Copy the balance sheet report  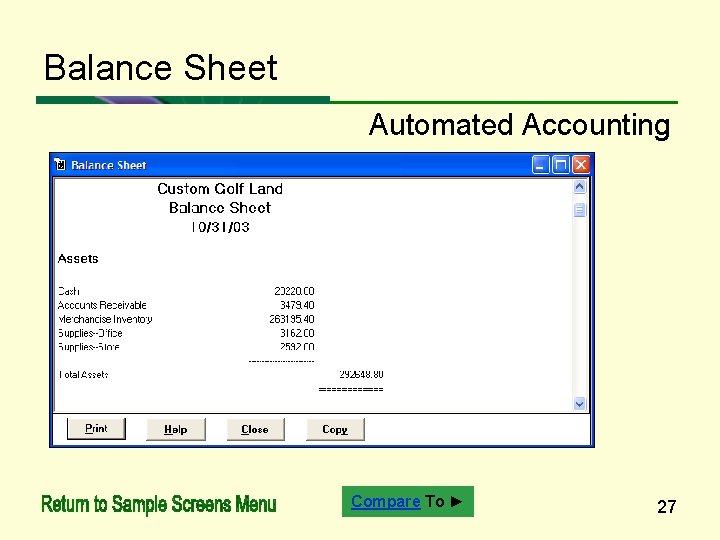[x=335, y=429]
